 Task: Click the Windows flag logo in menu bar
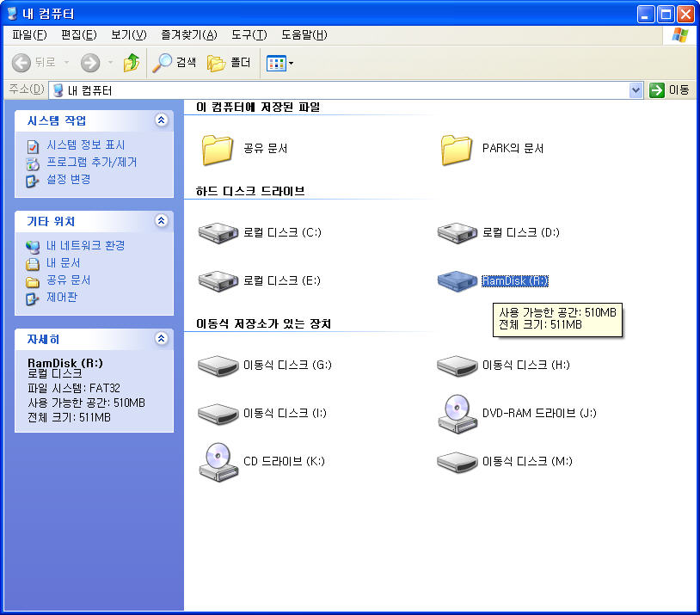tap(679, 35)
